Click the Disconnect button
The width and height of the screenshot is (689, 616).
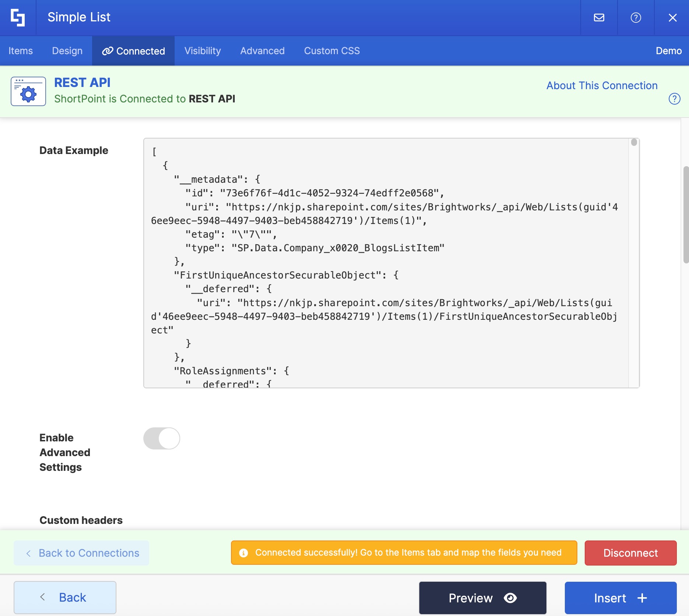(x=631, y=553)
